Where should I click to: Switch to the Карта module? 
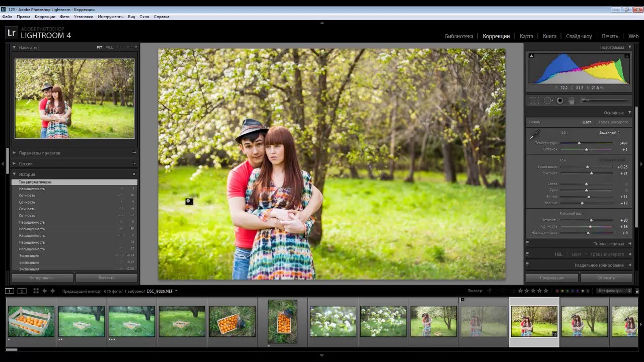point(526,36)
